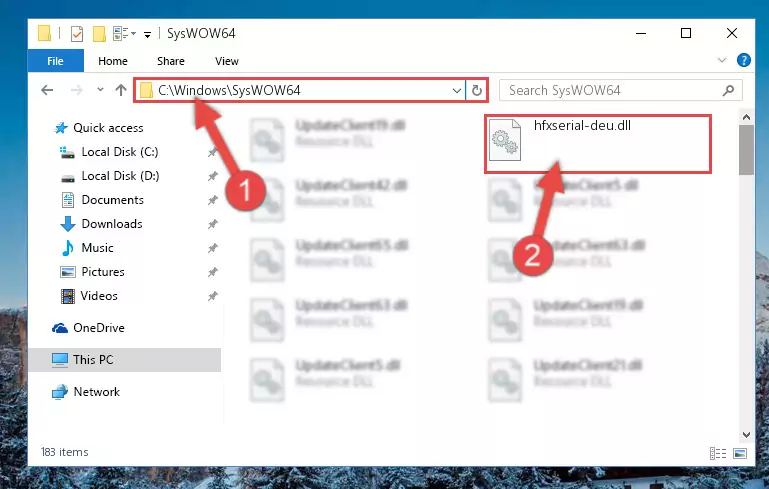Minimize the SysWOW64 window
The height and width of the screenshot is (489, 769).
(641, 33)
